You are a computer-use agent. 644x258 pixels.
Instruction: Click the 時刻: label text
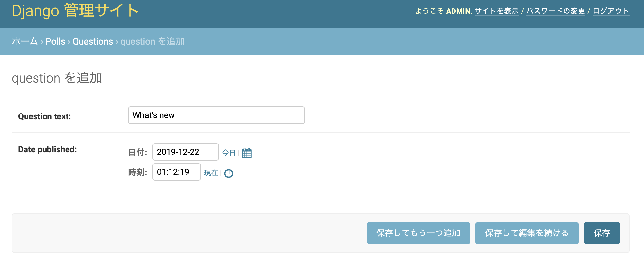(138, 173)
